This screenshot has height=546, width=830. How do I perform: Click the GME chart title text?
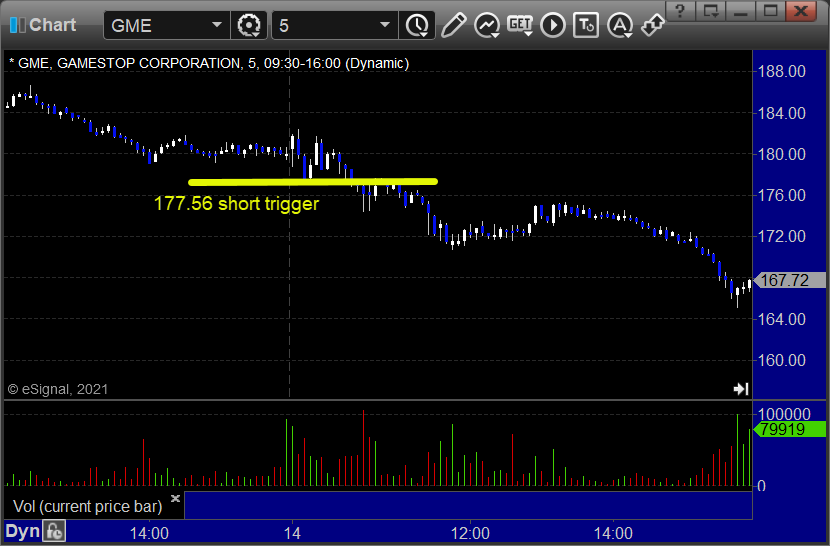click(209, 64)
